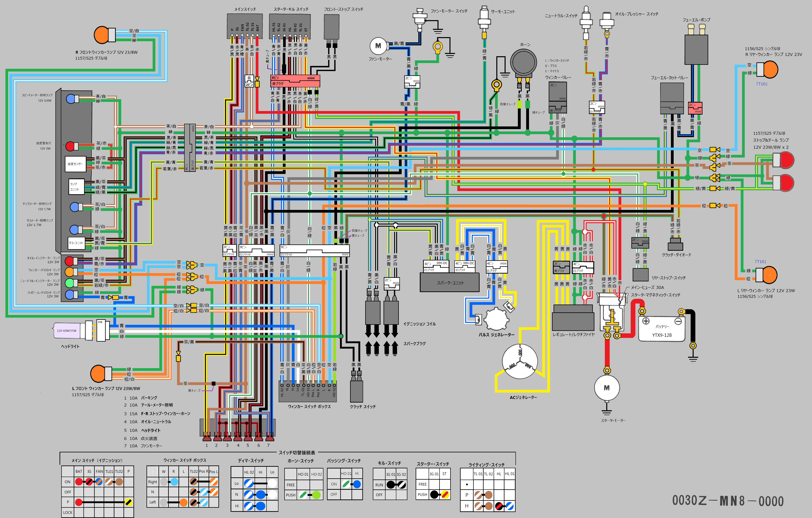
Task: Click the 'RUN' cell in kill switch table
Action: (379, 485)
